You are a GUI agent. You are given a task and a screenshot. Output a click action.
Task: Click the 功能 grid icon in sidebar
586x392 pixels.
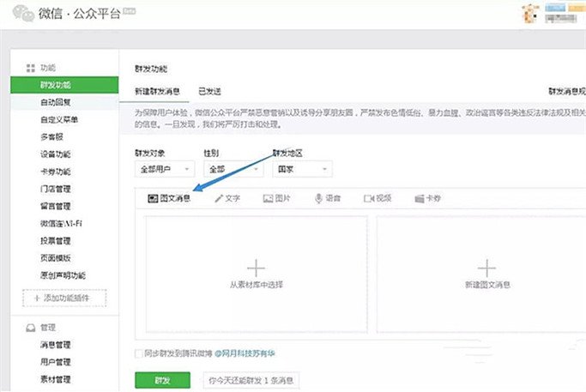[x=30, y=68]
